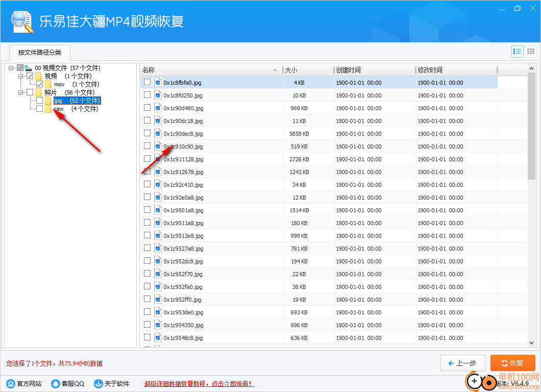Check the 照片 folder checkbox
The image size is (541, 392).
tap(30, 92)
